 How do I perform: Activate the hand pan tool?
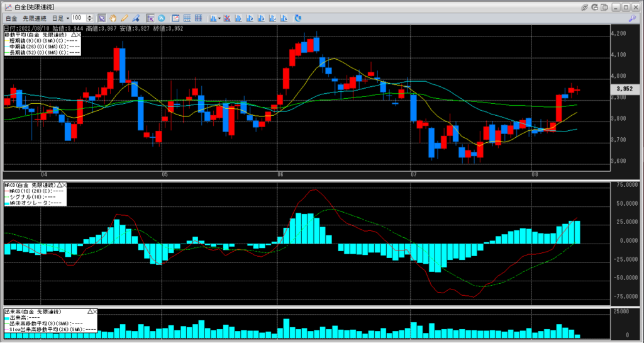(113, 18)
